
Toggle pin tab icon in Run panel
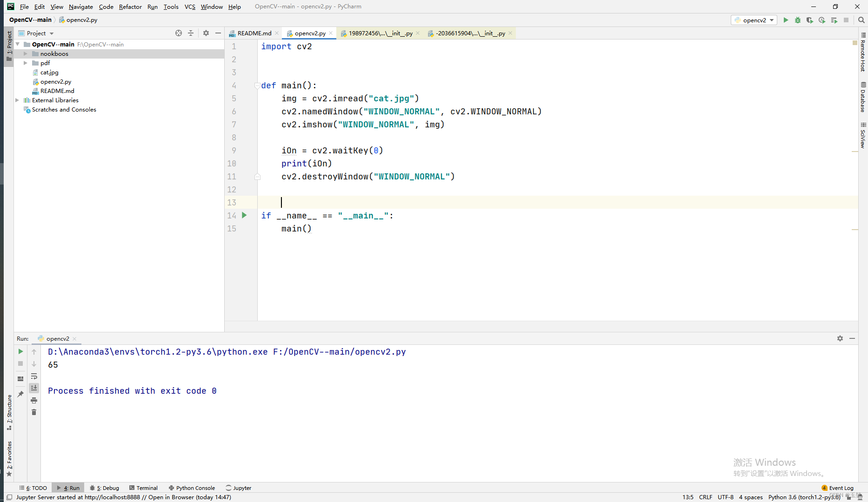20,394
